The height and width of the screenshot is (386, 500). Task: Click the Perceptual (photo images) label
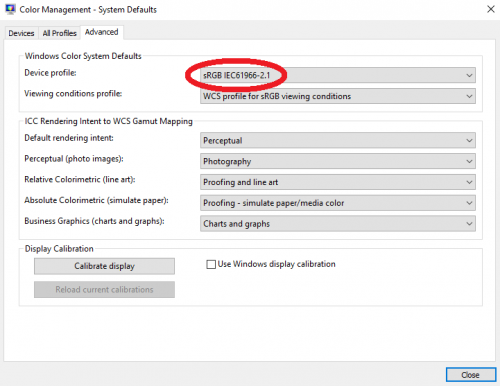[x=74, y=159]
